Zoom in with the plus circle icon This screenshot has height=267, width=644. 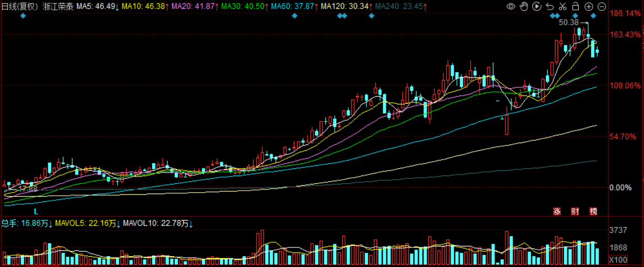pyautogui.click(x=589, y=6)
